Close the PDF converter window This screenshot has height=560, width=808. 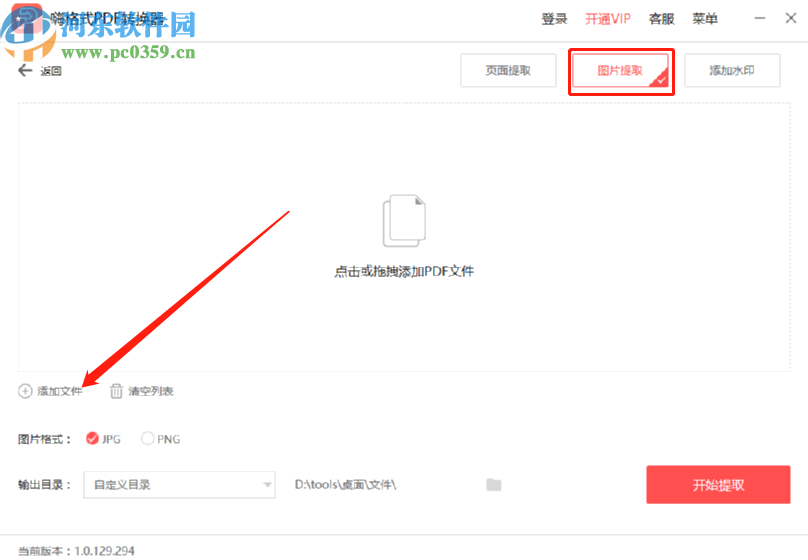pyautogui.click(x=791, y=19)
